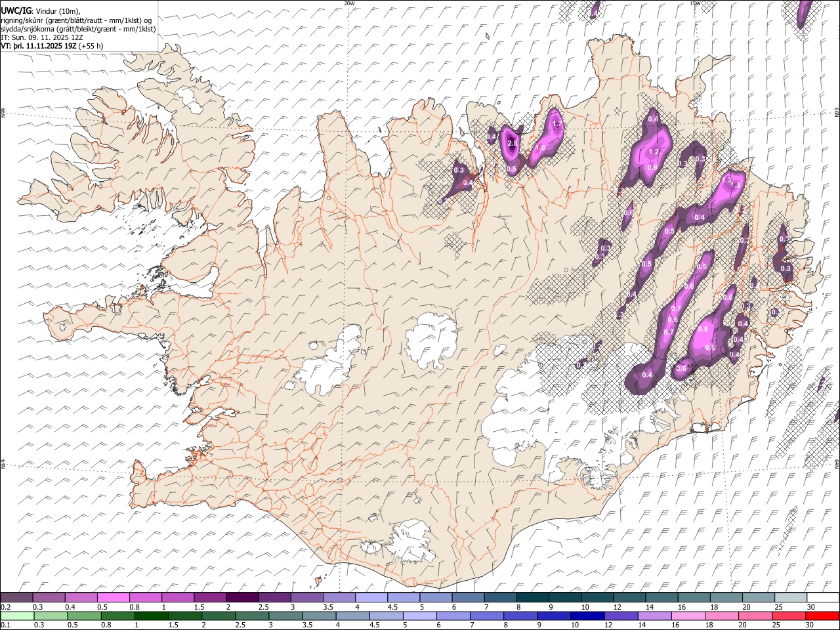Image resolution: width=840 pixels, height=630 pixels.
Task: Click the light lavender swatch at 4 in upper scale
Action: (x=371, y=598)
